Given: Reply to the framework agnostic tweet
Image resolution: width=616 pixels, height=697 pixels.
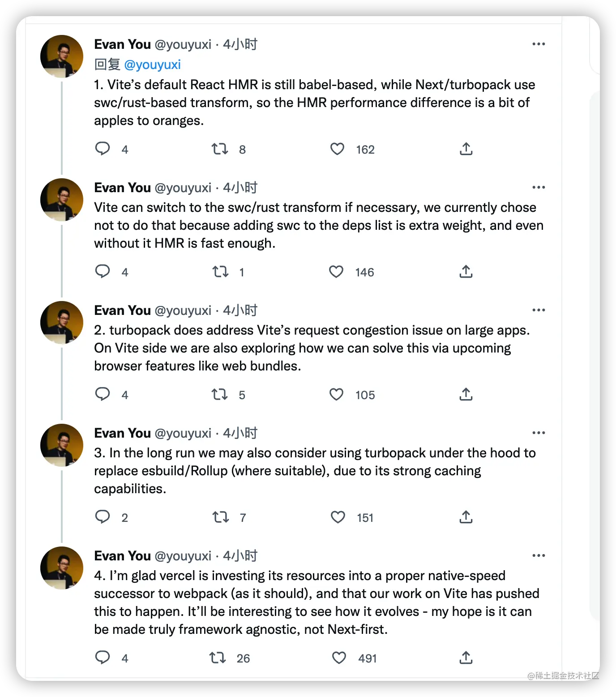Looking at the screenshot, I should (103, 658).
